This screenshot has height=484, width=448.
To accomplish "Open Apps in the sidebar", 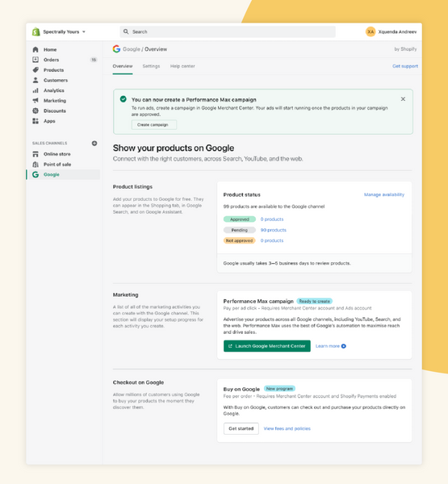I will point(49,121).
